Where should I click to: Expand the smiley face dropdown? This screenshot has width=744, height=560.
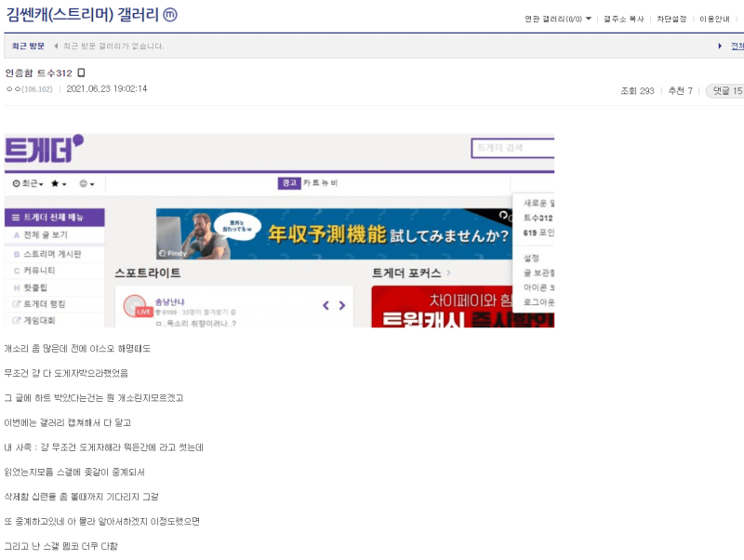(86, 183)
